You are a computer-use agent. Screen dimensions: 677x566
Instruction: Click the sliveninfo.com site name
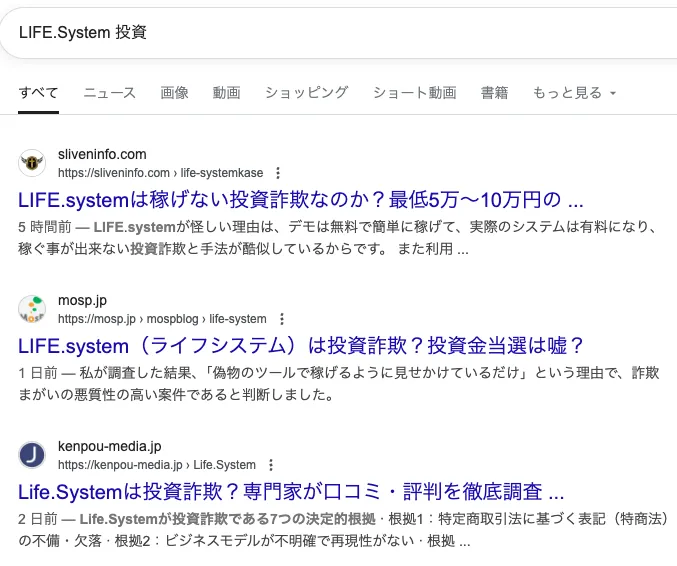(102, 154)
